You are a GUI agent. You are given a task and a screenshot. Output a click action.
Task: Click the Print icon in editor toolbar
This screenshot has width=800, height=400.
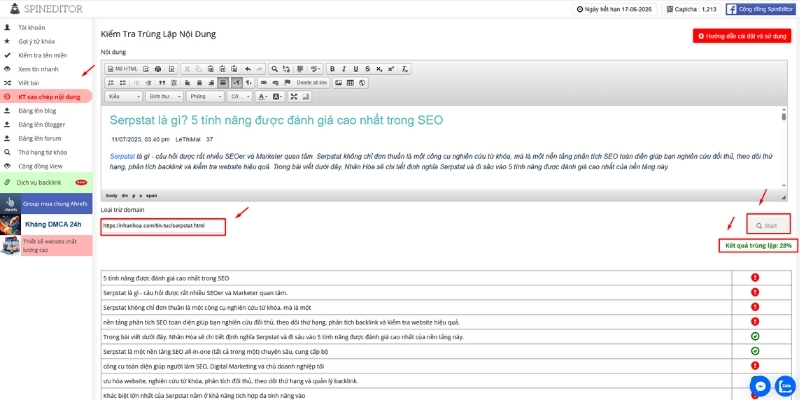coord(158,69)
